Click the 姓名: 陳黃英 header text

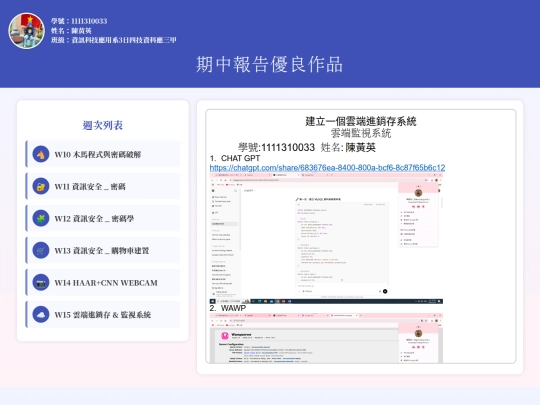pyautogui.click(x=71, y=31)
